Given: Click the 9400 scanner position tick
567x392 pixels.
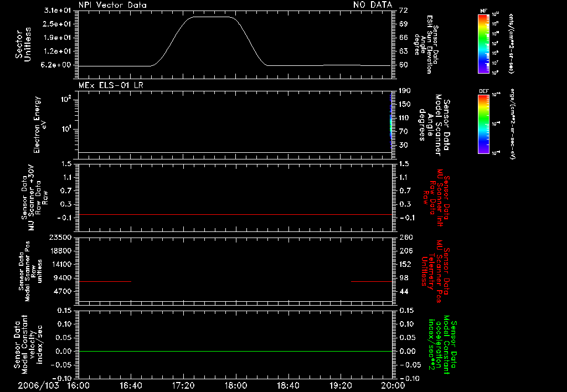Looking at the screenshot, I should [63, 278].
